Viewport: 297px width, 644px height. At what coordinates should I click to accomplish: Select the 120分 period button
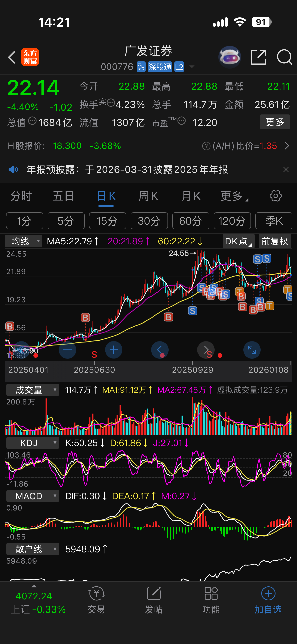click(x=232, y=221)
